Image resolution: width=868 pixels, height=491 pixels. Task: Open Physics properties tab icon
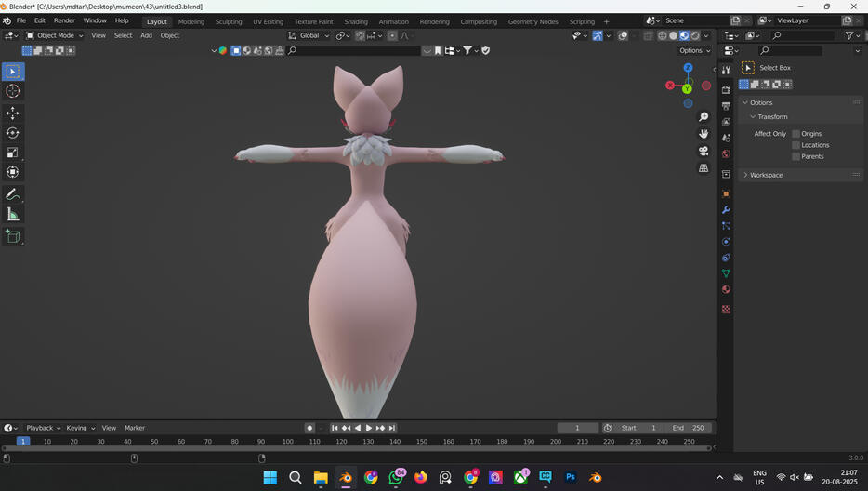pos(727,242)
